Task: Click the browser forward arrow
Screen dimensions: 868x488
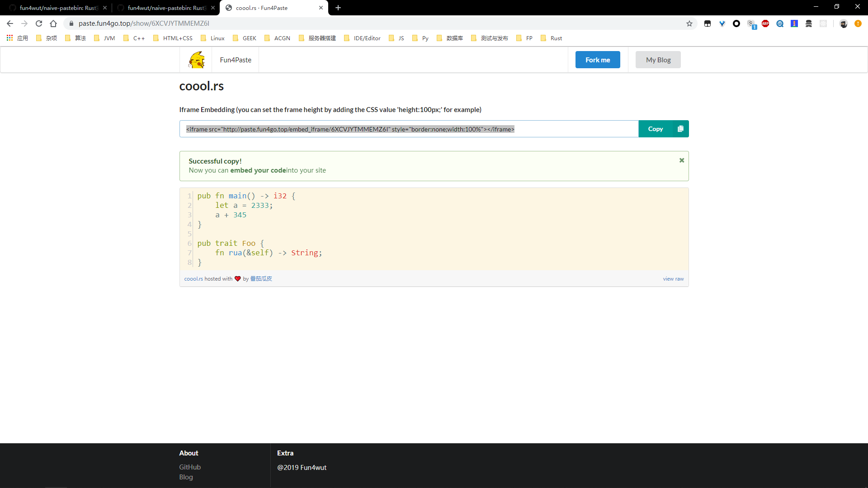Action: (24, 23)
